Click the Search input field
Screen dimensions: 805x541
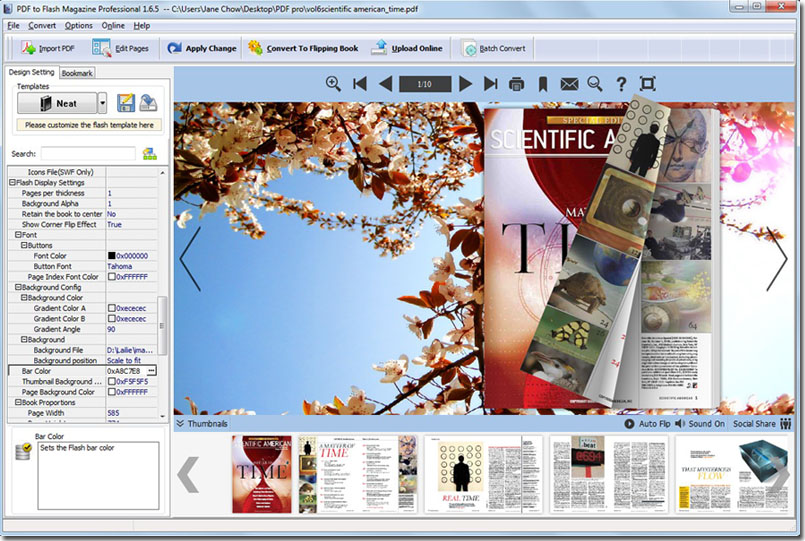coord(88,153)
